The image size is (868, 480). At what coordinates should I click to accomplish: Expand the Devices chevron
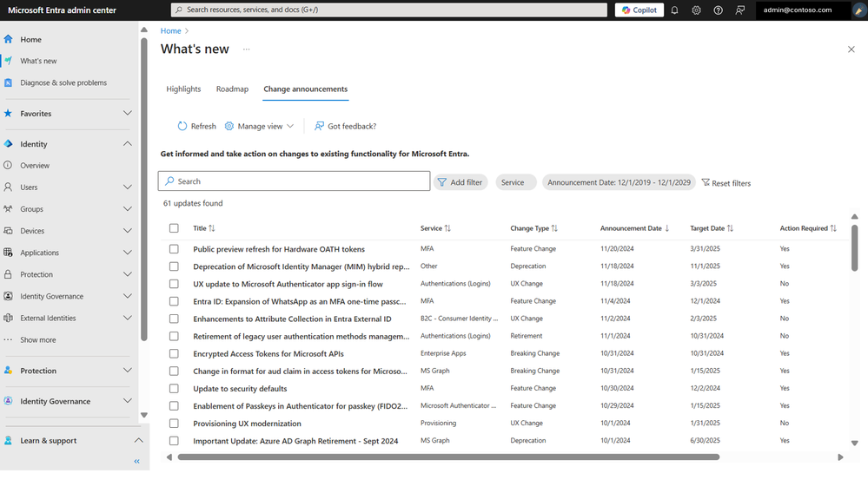point(128,231)
